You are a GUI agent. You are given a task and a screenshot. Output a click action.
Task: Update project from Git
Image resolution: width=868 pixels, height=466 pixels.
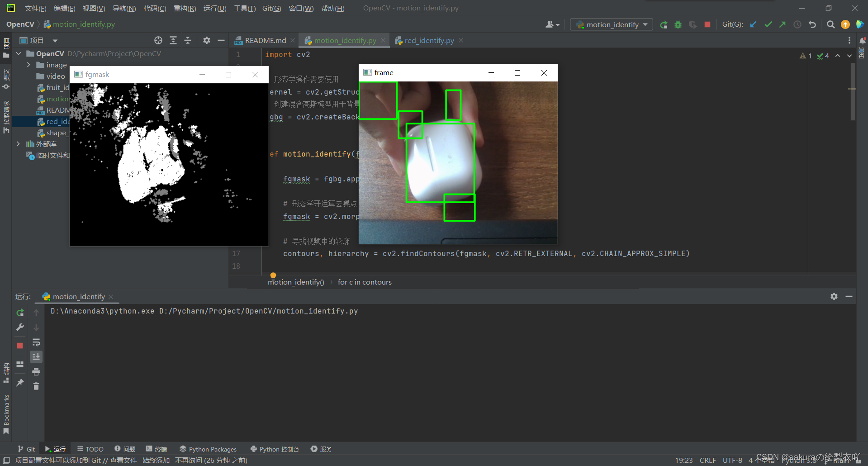tap(753, 24)
